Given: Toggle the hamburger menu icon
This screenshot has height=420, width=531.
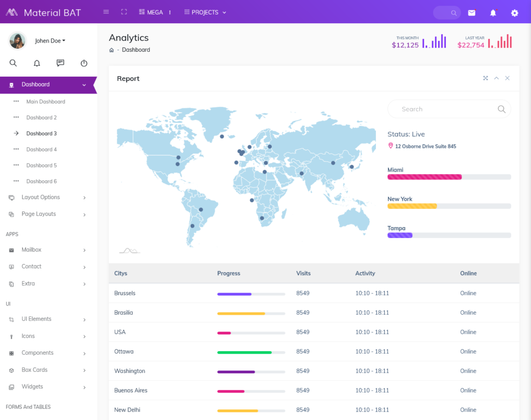Looking at the screenshot, I should (x=106, y=11).
